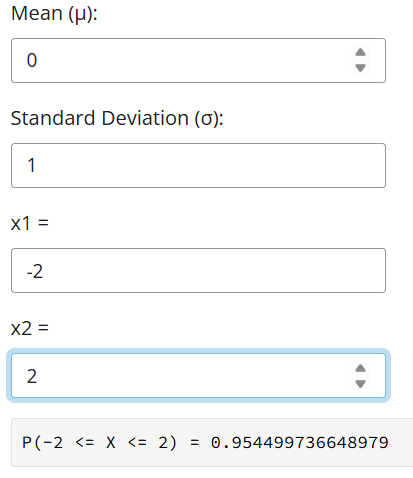Screen dimensions: 413x478
Task: Place cursor on the 2 value in x2
Action: (32, 376)
